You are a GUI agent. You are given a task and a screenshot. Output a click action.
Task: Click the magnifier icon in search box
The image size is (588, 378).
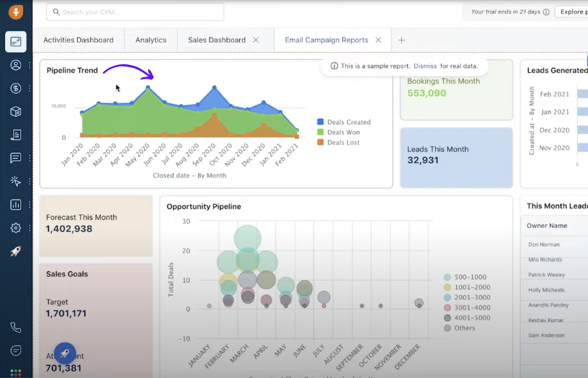pos(56,12)
